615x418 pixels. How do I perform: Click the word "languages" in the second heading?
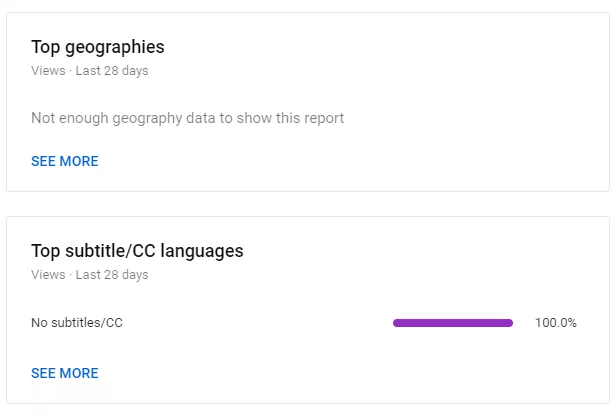(x=203, y=251)
